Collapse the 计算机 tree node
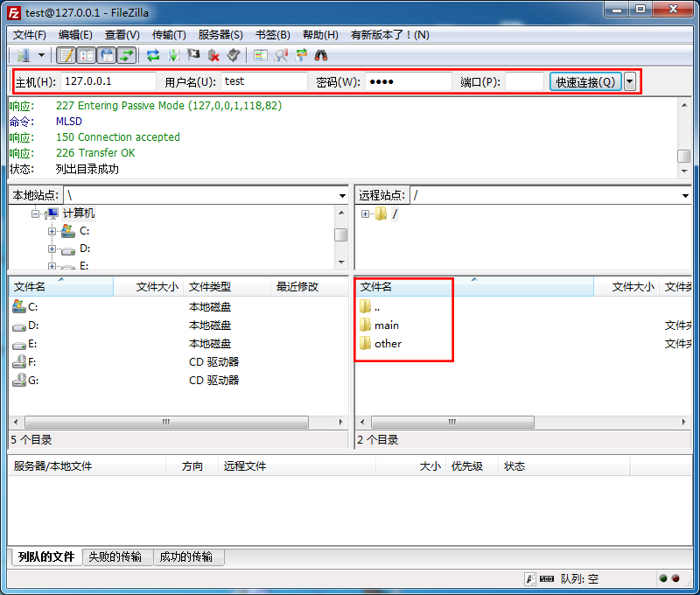Screen dimensions: 700x595 (35, 213)
